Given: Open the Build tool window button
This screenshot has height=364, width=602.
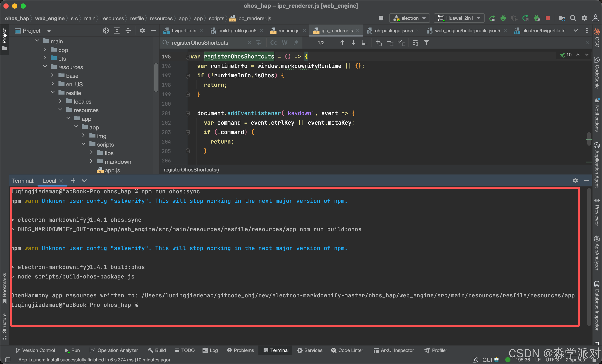Looking at the screenshot, I should click(x=157, y=350).
